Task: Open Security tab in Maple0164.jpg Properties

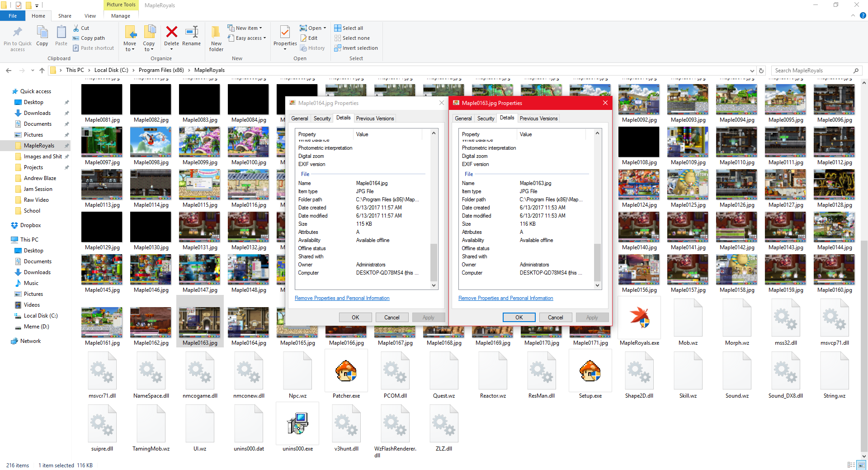Action: 322,119
